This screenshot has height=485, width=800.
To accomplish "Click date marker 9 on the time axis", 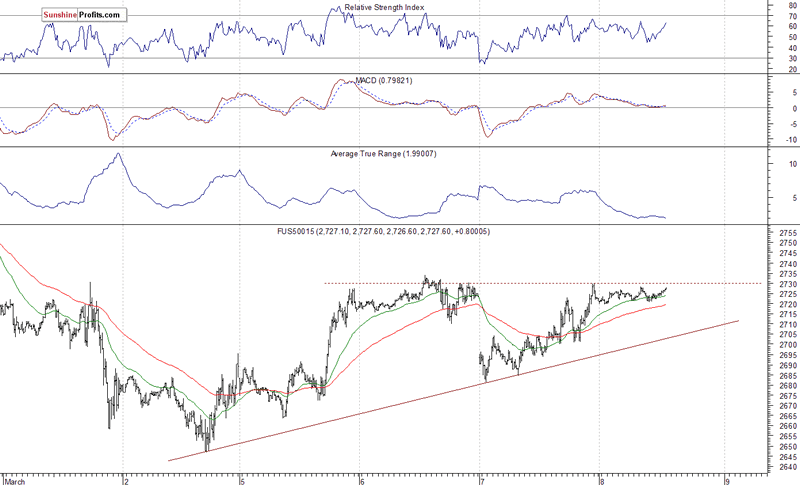I will point(726,481).
